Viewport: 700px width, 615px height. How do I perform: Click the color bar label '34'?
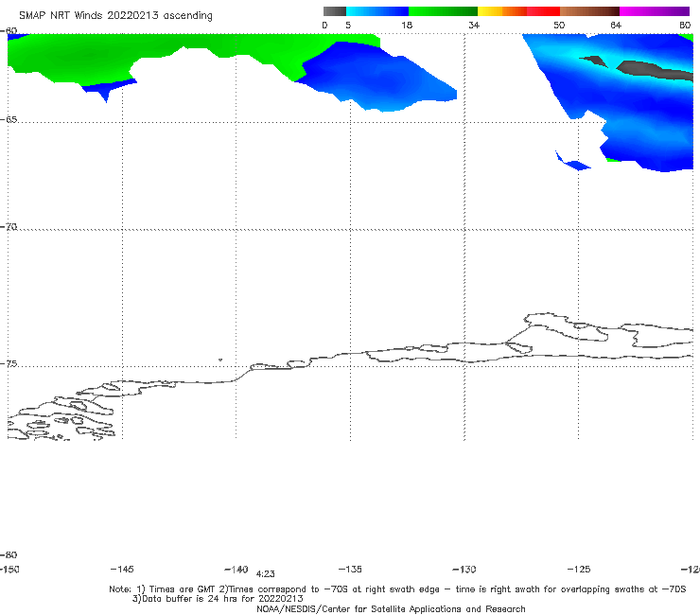(474, 26)
